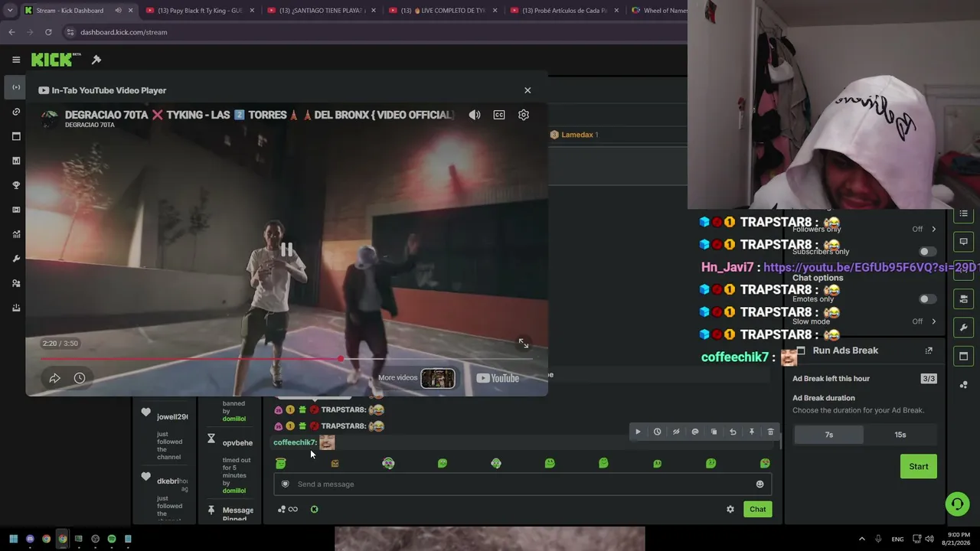
Task: Reload the dashboard.kick.com page
Action: point(48,32)
